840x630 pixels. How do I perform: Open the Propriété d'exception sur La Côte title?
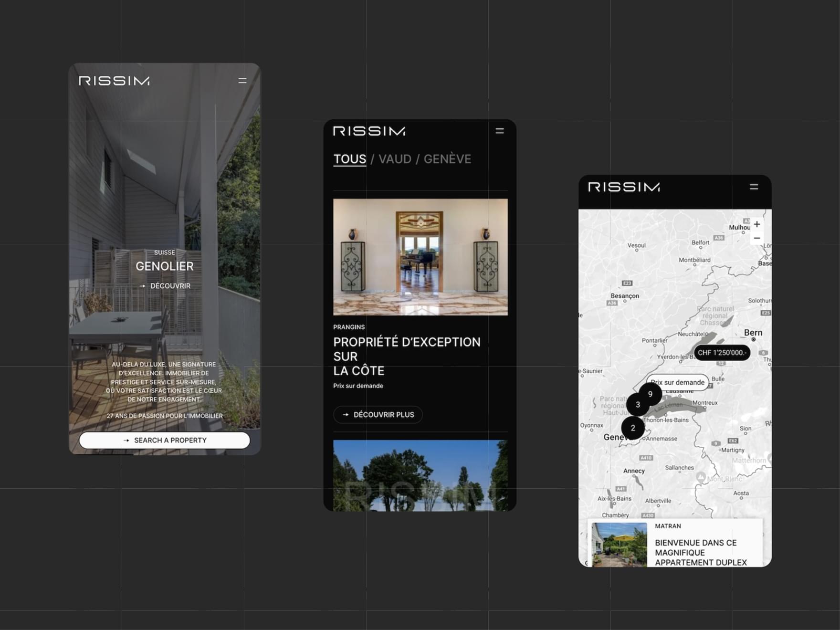(x=407, y=356)
